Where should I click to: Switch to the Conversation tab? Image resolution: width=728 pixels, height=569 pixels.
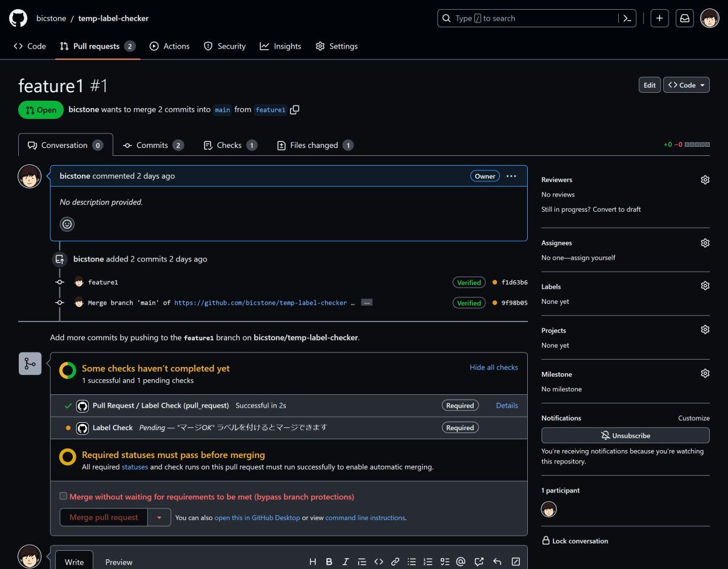tap(66, 145)
